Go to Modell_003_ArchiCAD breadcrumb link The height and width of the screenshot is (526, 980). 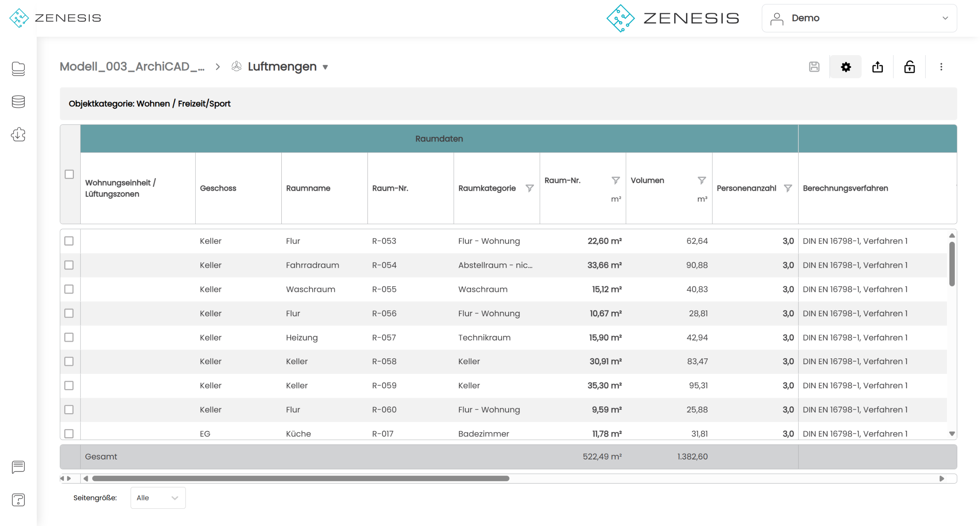(132, 67)
